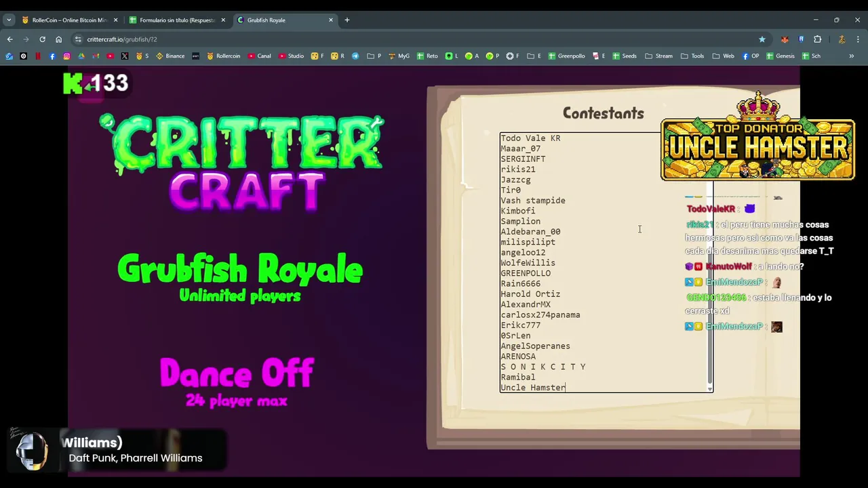View site information for crittercraft.io

78,39
